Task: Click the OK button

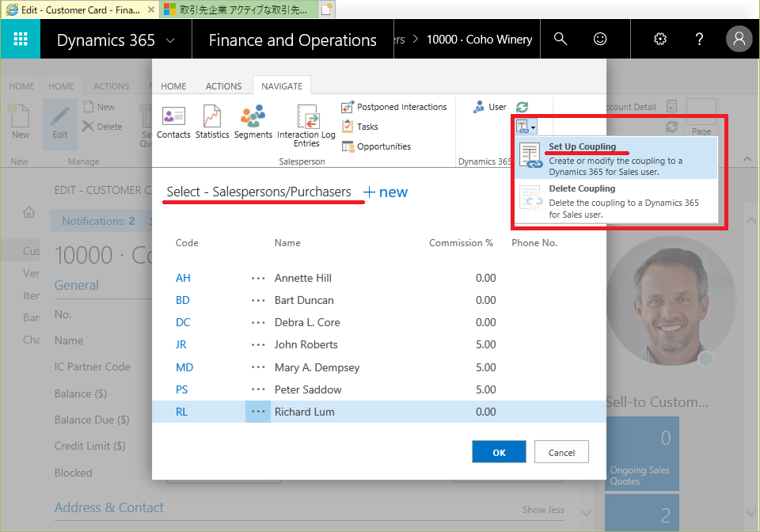Action: pos(499,452)
